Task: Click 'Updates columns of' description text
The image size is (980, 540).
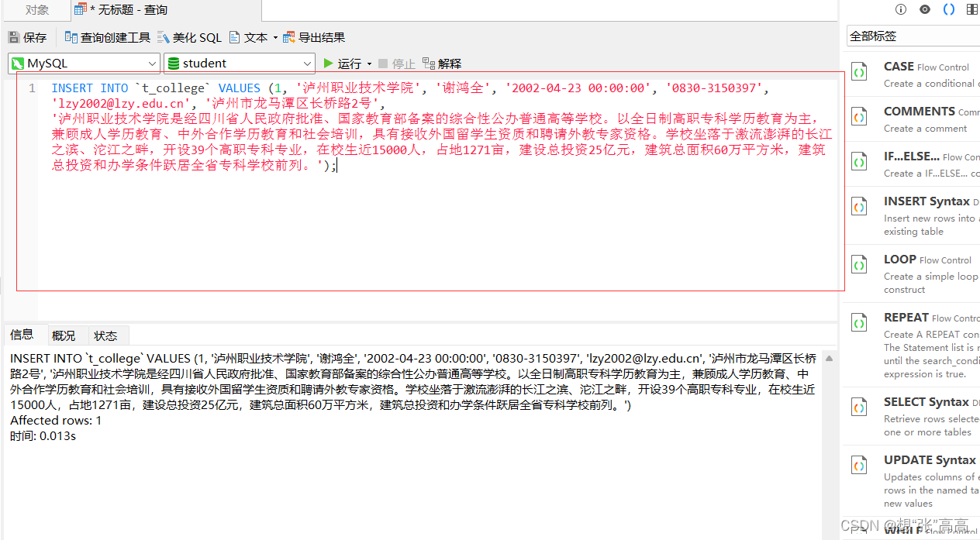Action: (931, 477)
